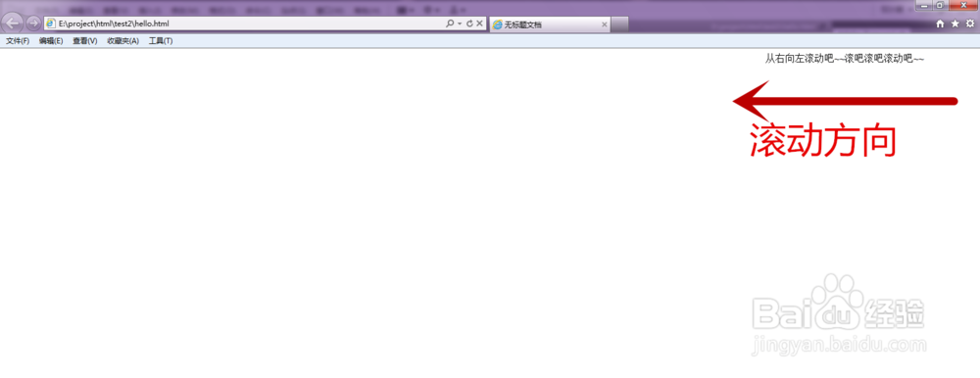
Task: Refresh the page with the reload icon
Action: 469,24
